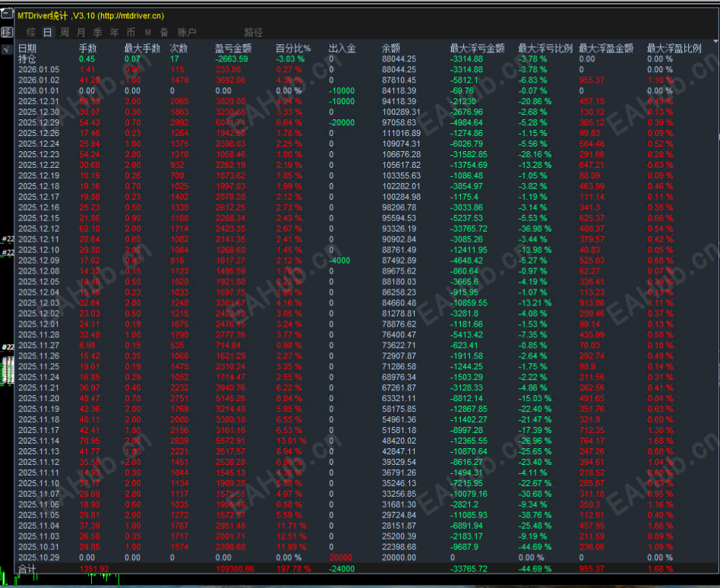The image size is (720, 588).
Task: Click the 最大浮盈比例 column header
Action: [674, 48]
